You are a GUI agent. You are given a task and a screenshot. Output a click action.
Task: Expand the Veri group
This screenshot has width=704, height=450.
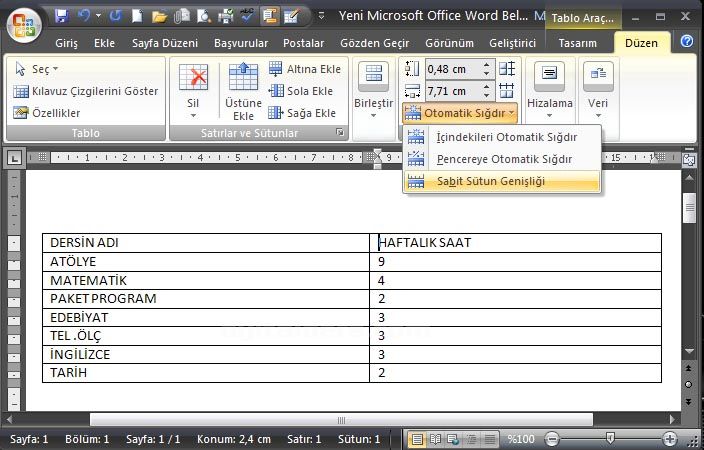click(598, 92)
